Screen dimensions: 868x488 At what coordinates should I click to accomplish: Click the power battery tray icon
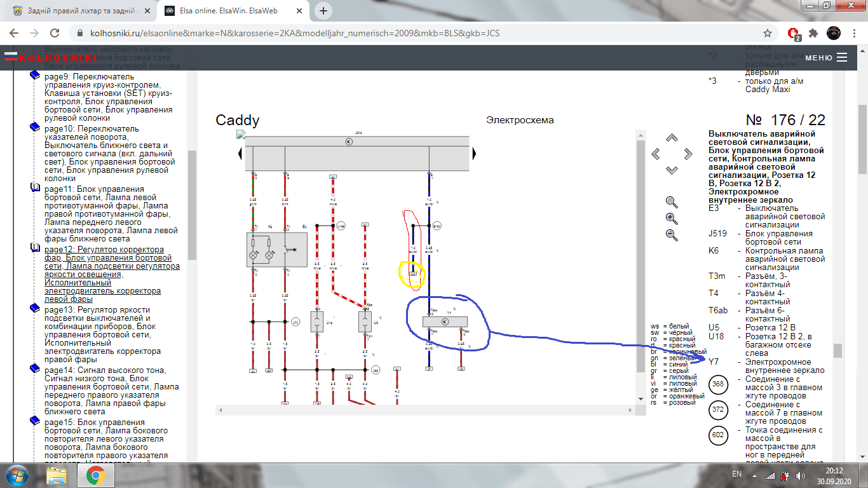tap(785, 475)
